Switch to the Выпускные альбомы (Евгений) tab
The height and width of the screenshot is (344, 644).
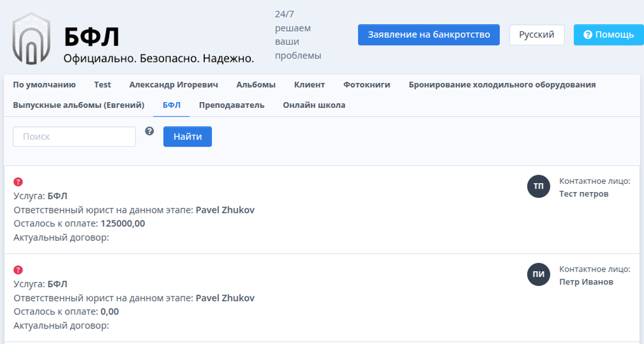point(77,105)
